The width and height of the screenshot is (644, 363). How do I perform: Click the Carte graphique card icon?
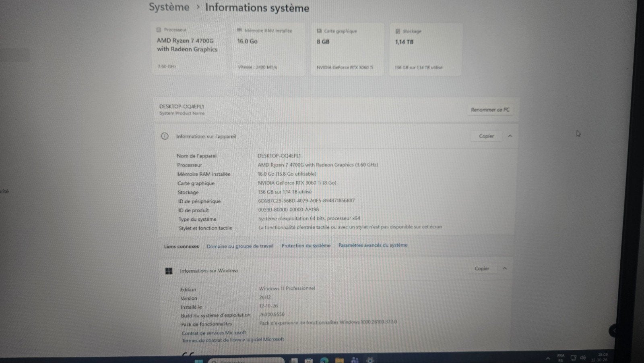point(319,31)
